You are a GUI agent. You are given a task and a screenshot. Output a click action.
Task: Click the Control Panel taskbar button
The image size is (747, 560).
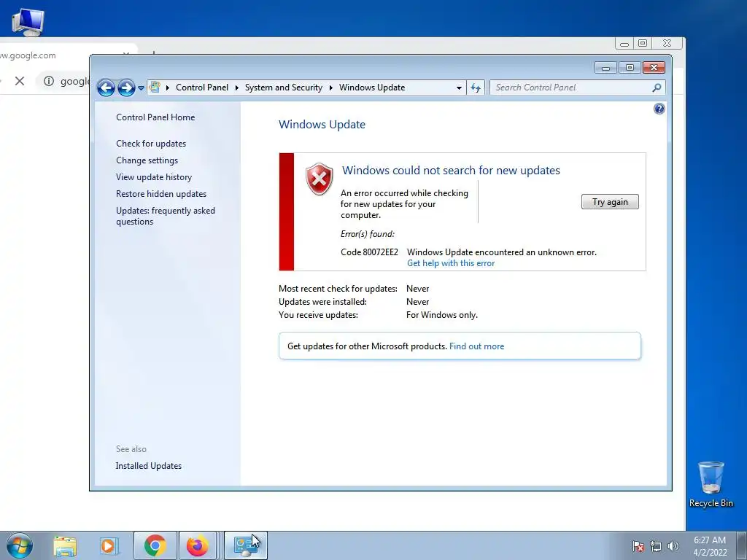point(245,545)
